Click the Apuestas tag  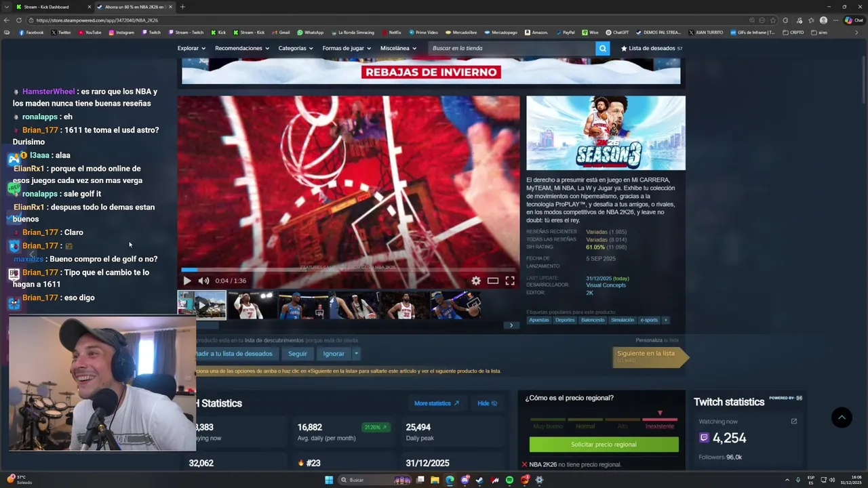[539, 320]
